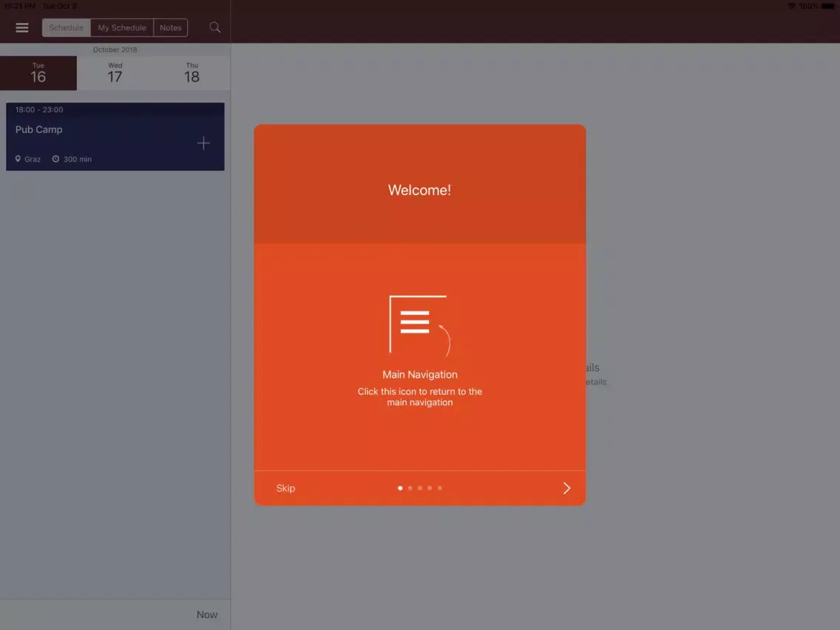Jump to Now in schedule
Screen dimensions: 840x630
(207, 614)
